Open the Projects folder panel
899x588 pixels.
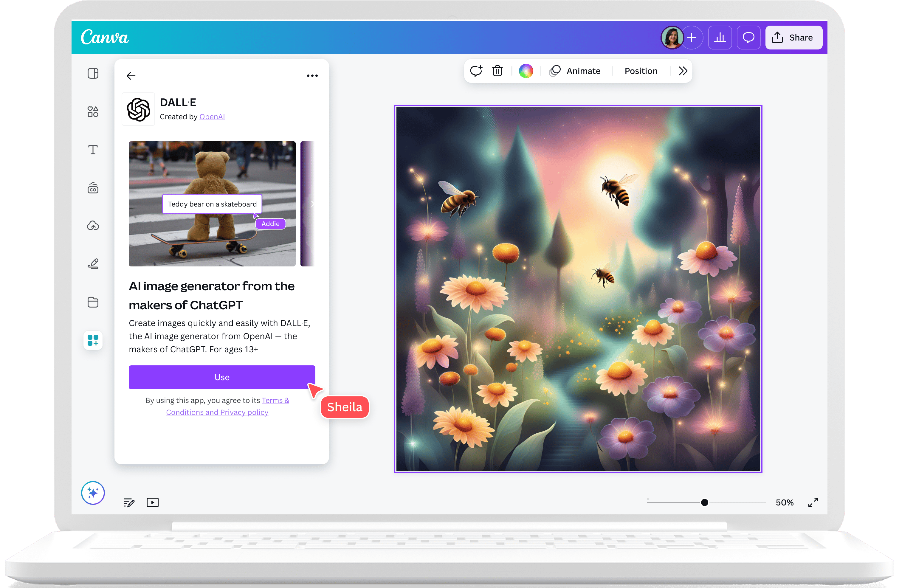pos(92,302)
